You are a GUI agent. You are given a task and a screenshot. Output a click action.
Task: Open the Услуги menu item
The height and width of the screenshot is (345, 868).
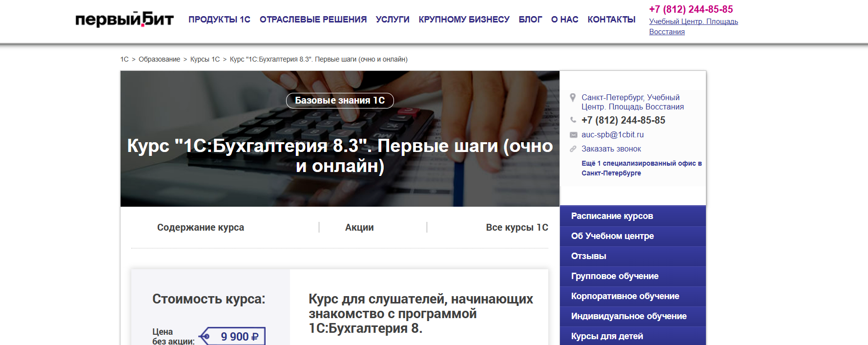pyautogui.click(x=393, y=20)
